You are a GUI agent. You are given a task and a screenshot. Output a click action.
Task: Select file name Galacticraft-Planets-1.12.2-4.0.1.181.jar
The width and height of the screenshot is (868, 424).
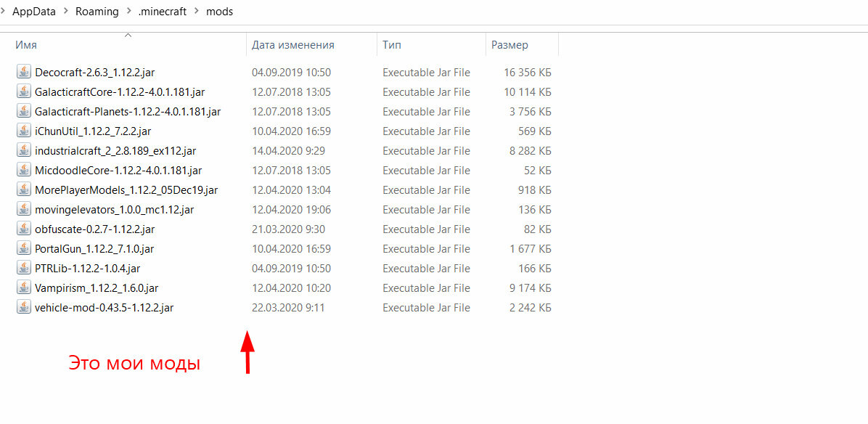(x=128, y=111)
